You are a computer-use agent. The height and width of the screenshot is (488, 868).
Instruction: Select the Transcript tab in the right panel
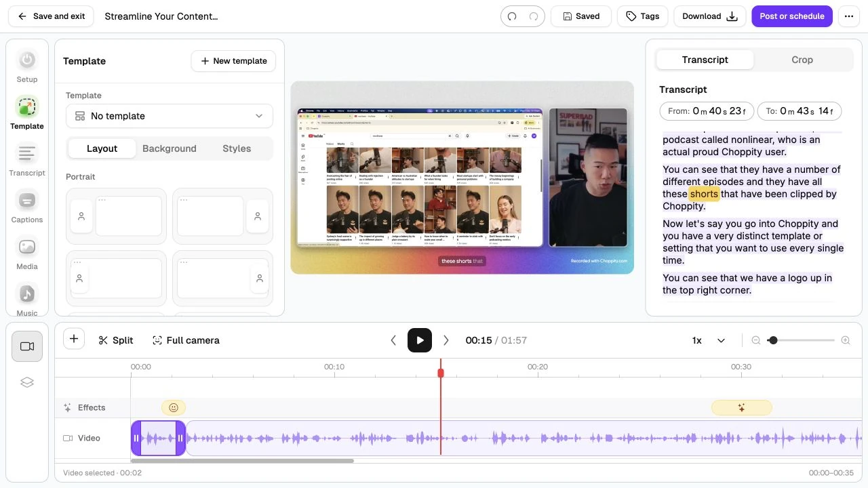coord(705,60)
